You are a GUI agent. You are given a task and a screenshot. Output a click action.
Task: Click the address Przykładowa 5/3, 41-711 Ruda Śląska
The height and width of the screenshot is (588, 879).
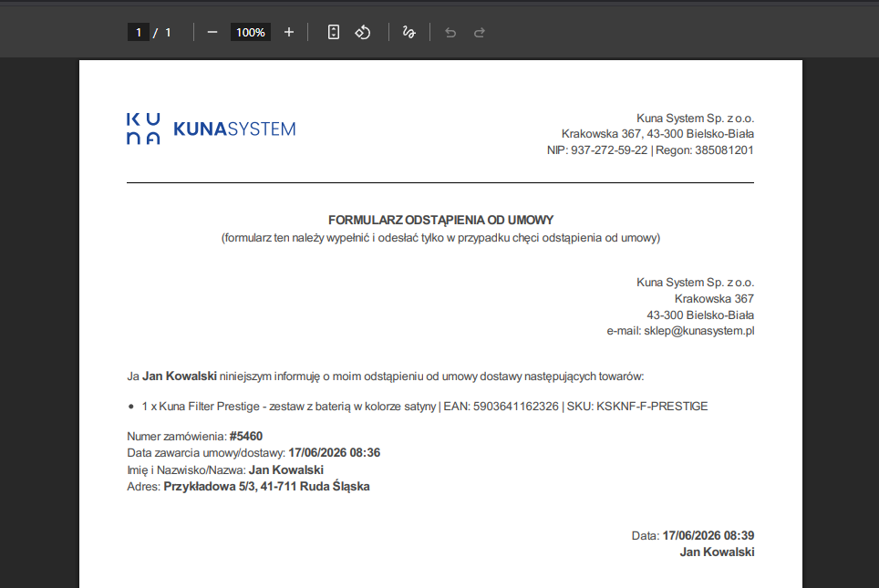[266, 487]
